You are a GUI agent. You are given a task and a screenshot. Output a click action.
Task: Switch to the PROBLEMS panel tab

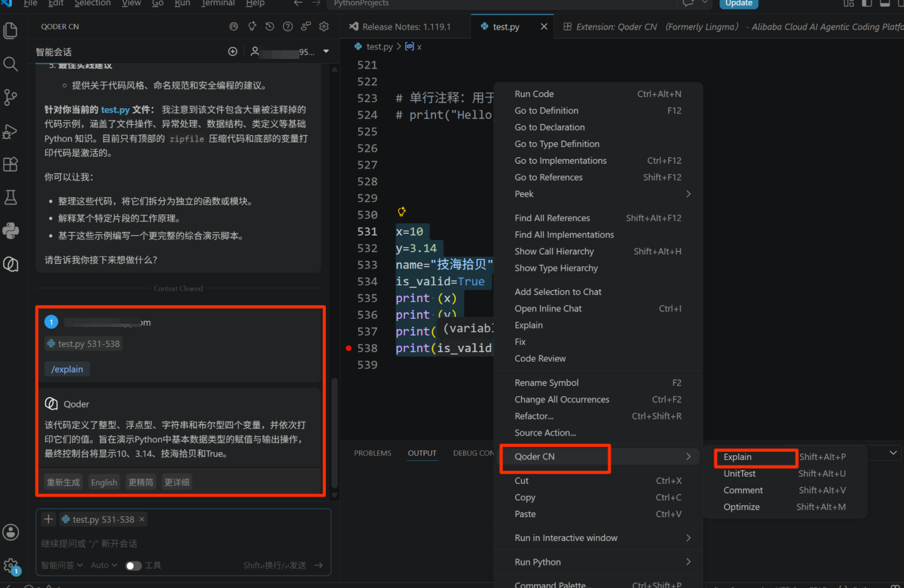click(372, 453)
